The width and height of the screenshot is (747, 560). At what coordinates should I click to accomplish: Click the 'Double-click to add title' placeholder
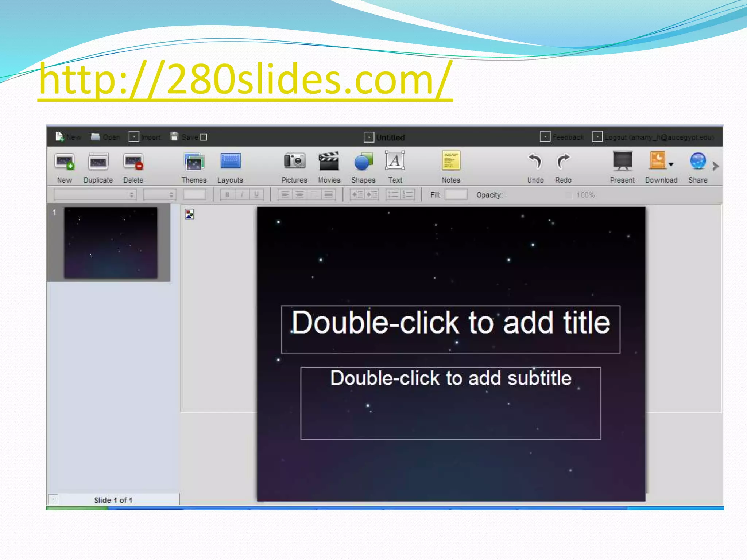click(x=450, y=330)
